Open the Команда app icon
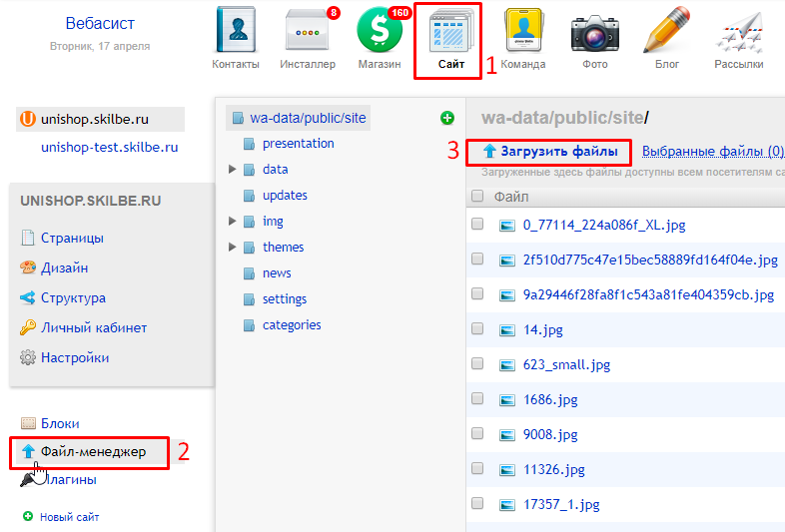Screen dimensions: 785x532 [523, 33]
